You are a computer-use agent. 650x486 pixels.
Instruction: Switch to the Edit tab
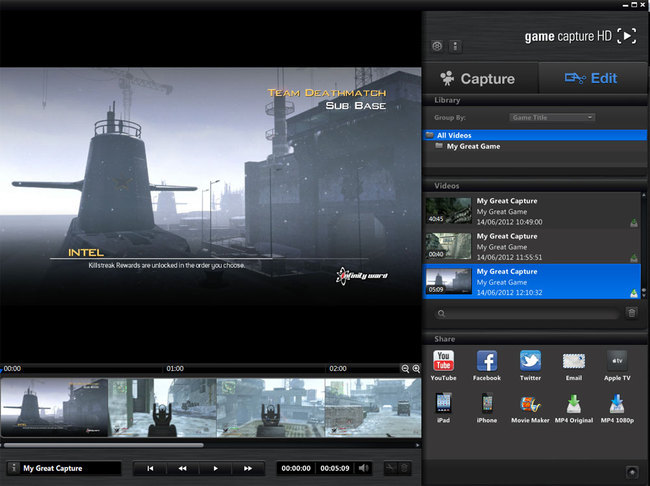[592, 78]
